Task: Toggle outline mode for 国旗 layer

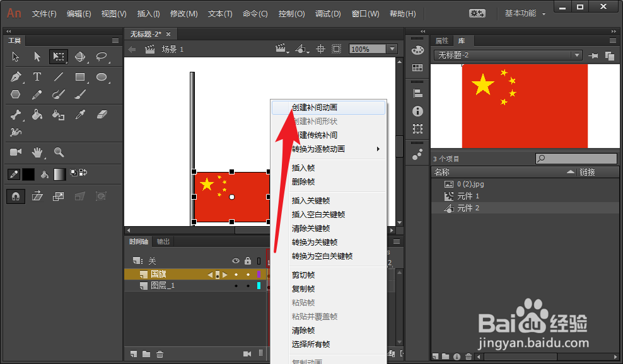Action: (259, 275)
